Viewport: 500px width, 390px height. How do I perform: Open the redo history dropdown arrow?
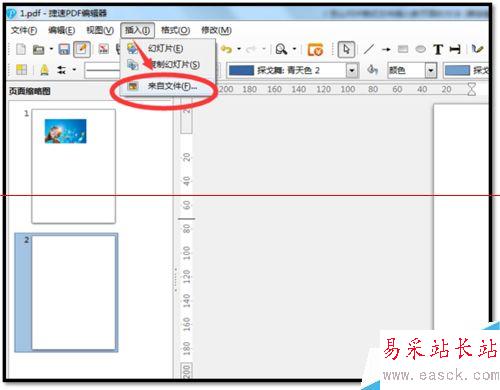coord(263,49)
